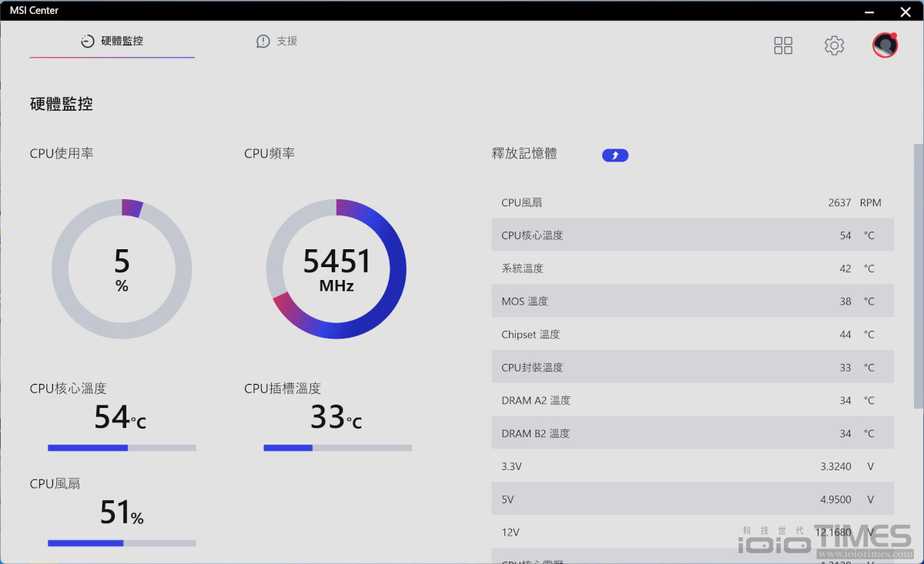Click the CPU風扇 percentage bar
Image resolution: width=924 pixels, height=564 pixels.
coord(122,543)
